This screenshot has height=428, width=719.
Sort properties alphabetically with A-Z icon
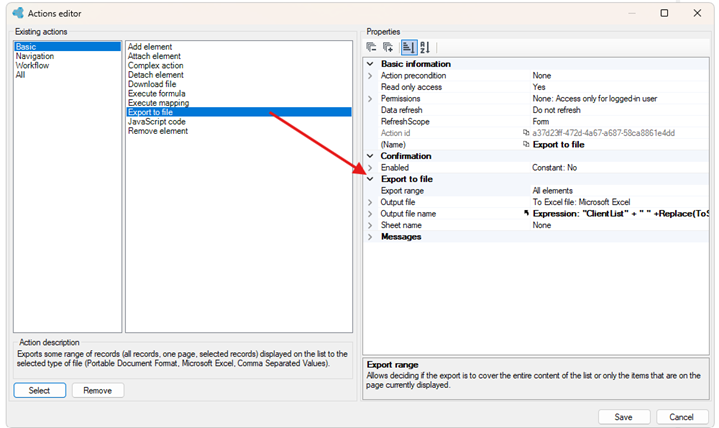tap(425, 47)
